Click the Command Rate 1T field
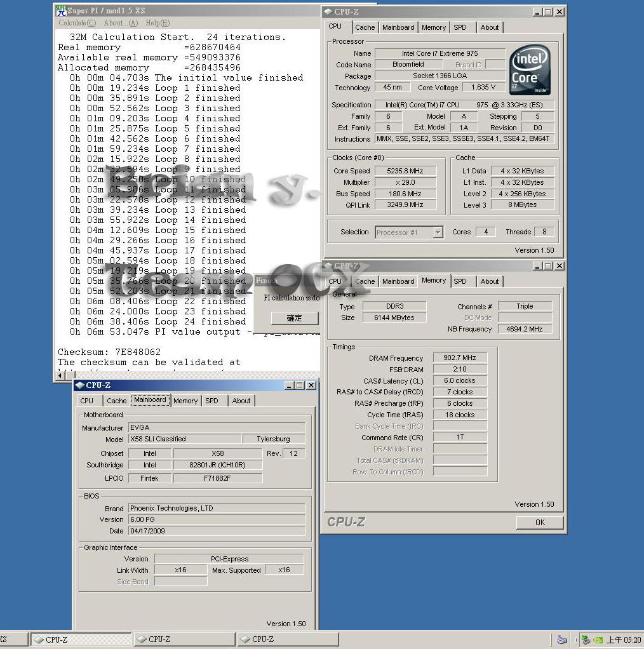This screenshot has height=649, width=644. click(459, 438)
